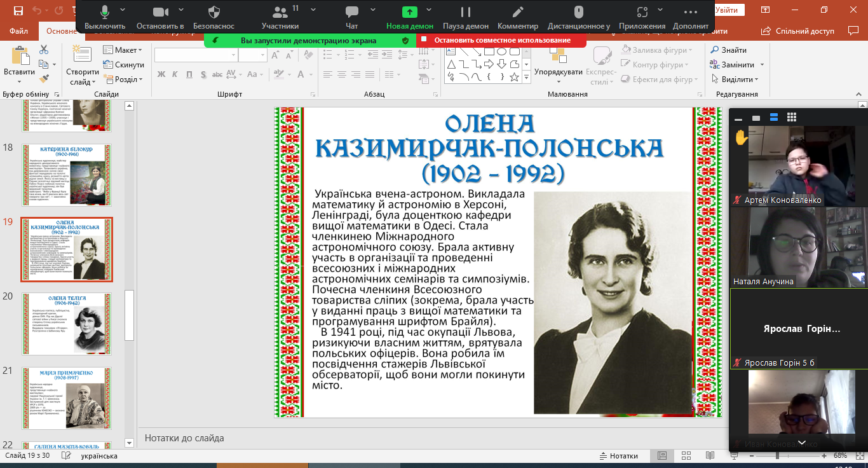This screenshot has height=468, width=868.
Task: Click Створити слайд new slide button
Action: 82,65
